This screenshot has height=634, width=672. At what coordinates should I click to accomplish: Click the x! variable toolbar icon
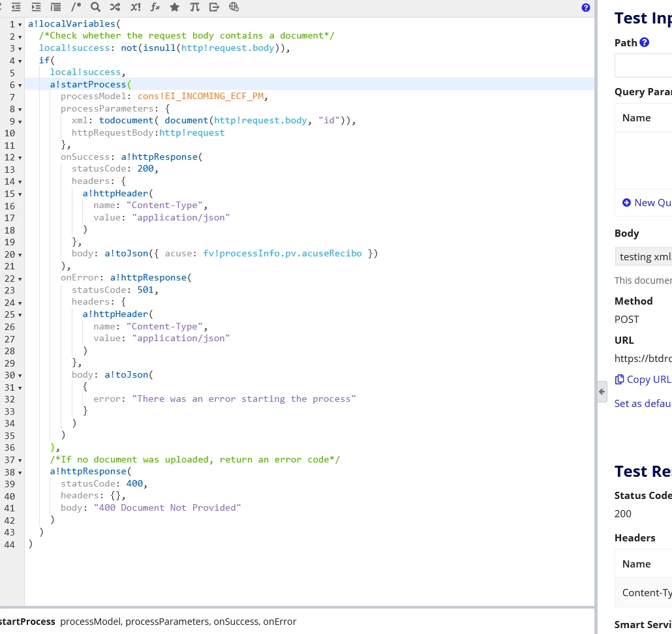[136, 7]
